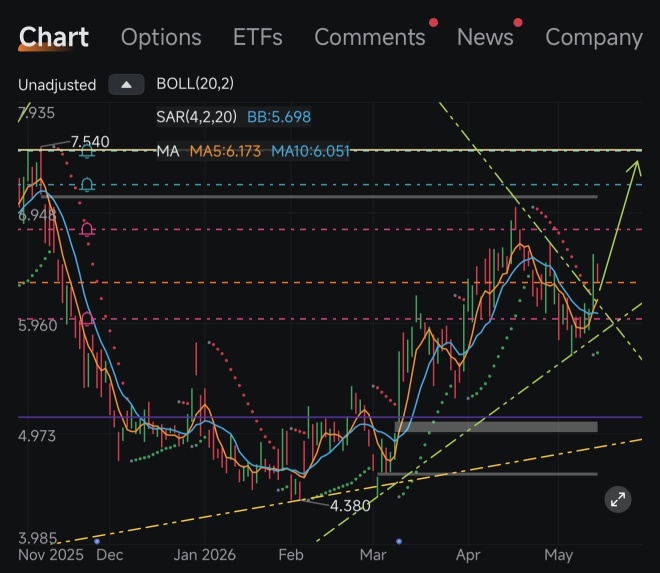Click the purple horizontal support line
Viewport: 660px width, 573px height.
330,417
